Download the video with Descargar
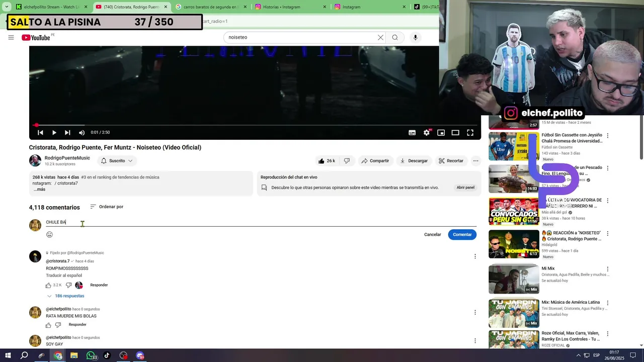Image resolution: width=644 pixels, height=362 pixels. (414, 161)
